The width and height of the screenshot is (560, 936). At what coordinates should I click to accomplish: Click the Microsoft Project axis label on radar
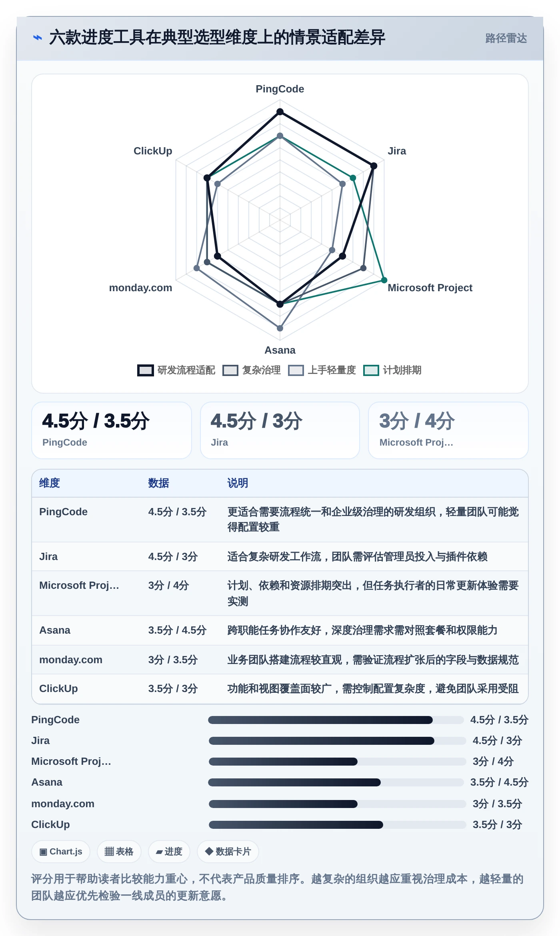pos(430,288)
